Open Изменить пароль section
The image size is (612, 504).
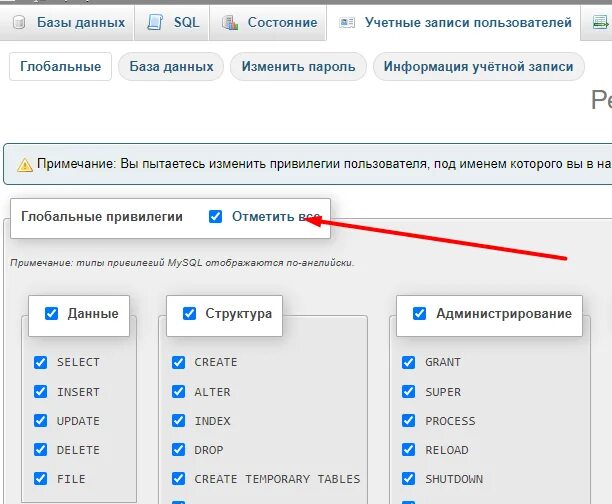298,66
